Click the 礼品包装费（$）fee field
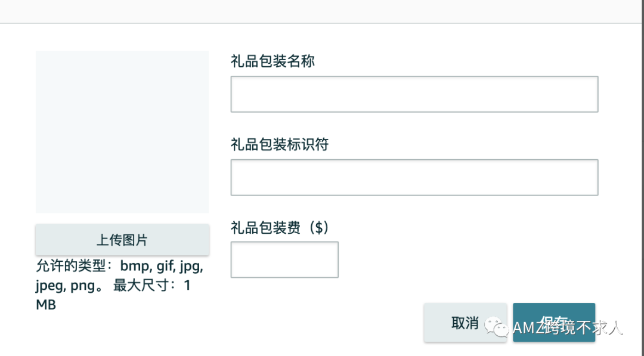Screen dimensions: 644x356 (x=284, y=259)
